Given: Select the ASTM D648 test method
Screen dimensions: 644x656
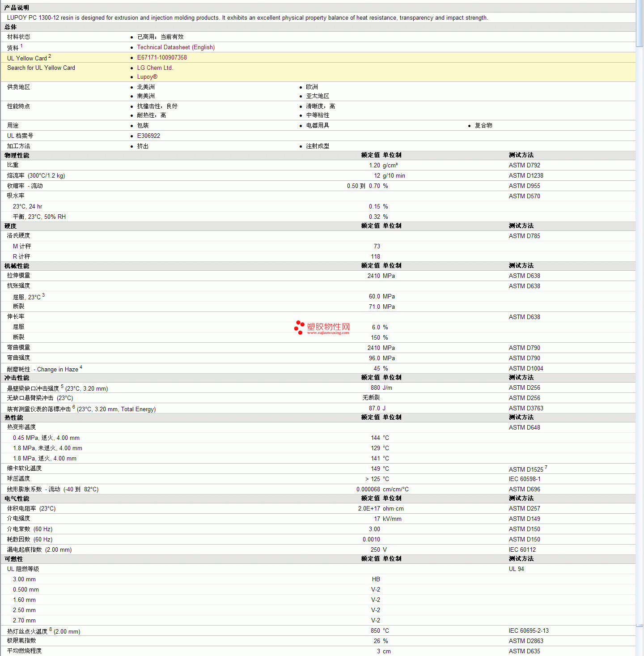Looking at the screenshot, I should (x=524, y=427).
